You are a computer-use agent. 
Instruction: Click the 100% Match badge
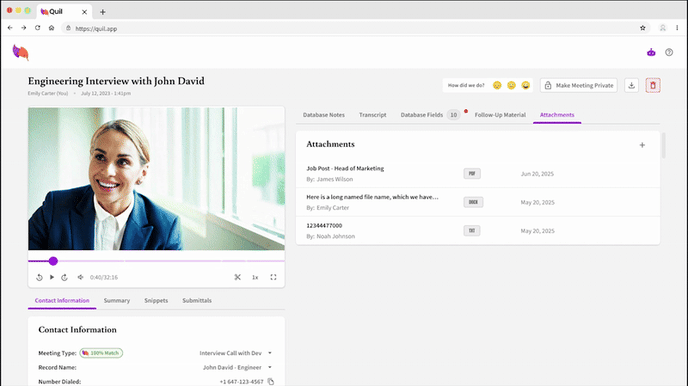pyautogui.click(x=101, y=353)
